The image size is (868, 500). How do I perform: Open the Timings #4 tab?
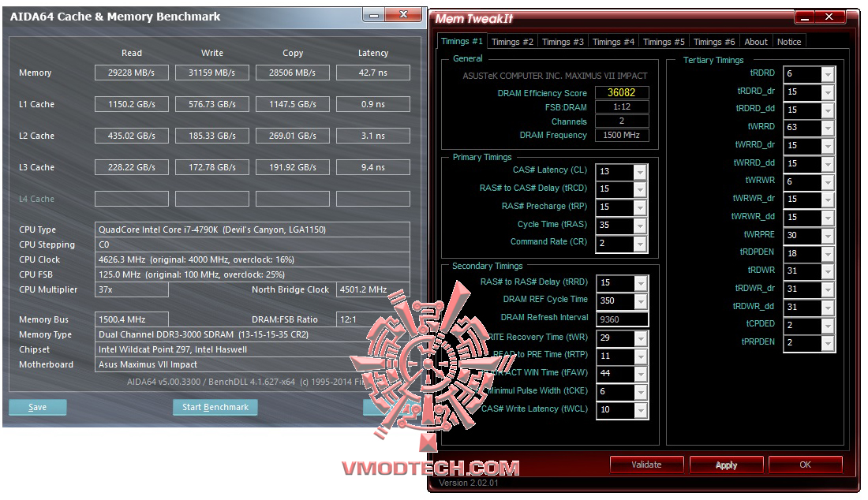click(x=613, y=42)
